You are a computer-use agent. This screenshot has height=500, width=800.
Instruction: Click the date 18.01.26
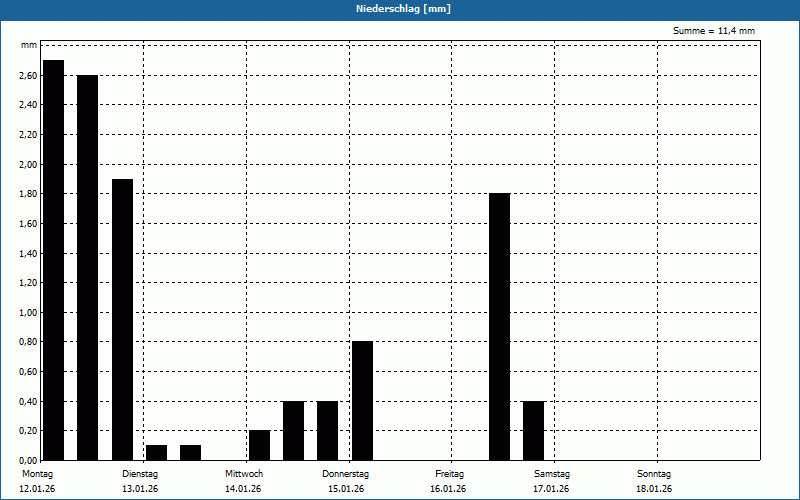point(654,489)
